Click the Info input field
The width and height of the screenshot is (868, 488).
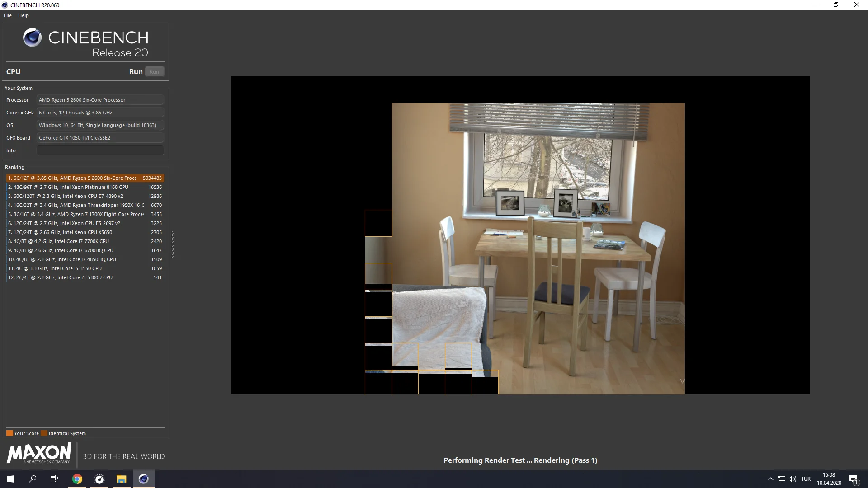point(100,150)
